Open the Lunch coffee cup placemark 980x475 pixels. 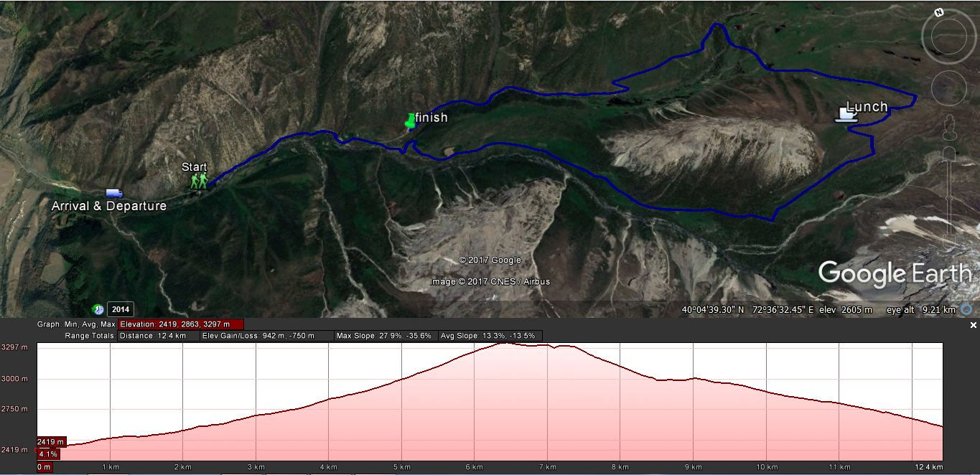[846, 116]
